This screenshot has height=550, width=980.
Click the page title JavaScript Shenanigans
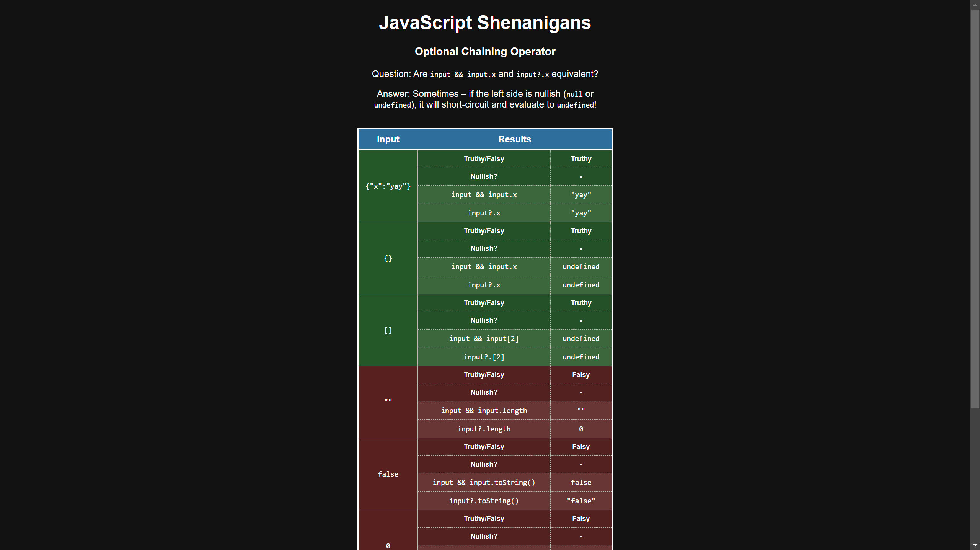coord(485,23)
